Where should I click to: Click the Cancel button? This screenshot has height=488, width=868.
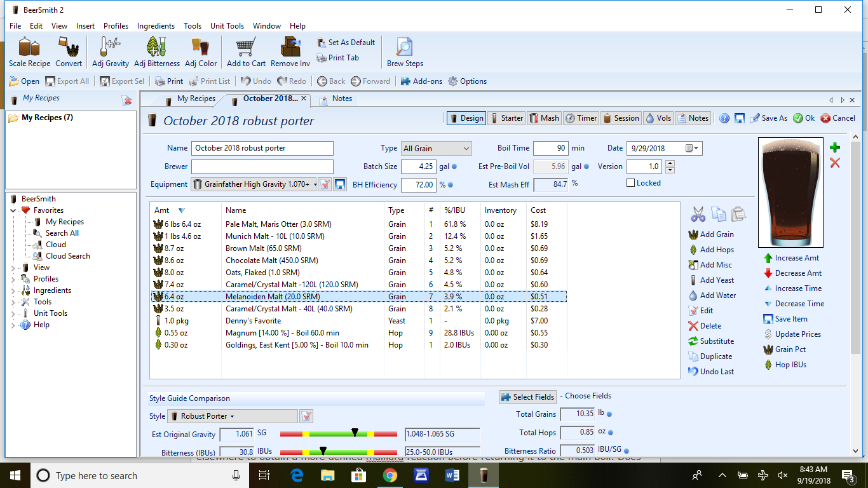[x=837, y=118]
